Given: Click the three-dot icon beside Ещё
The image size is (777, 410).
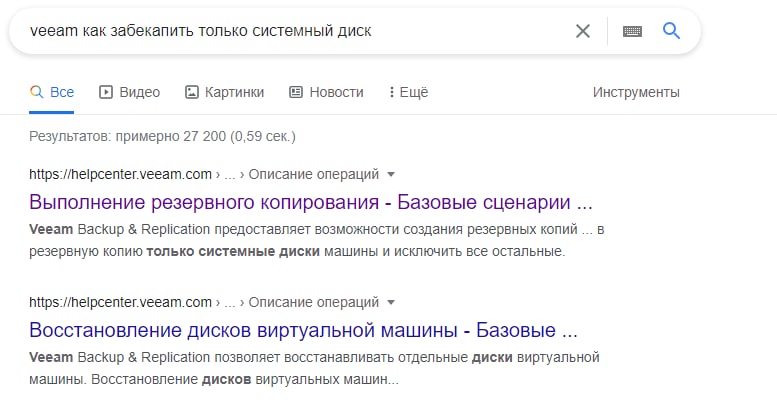Looking at the screenshot, I should pos(390,92).
